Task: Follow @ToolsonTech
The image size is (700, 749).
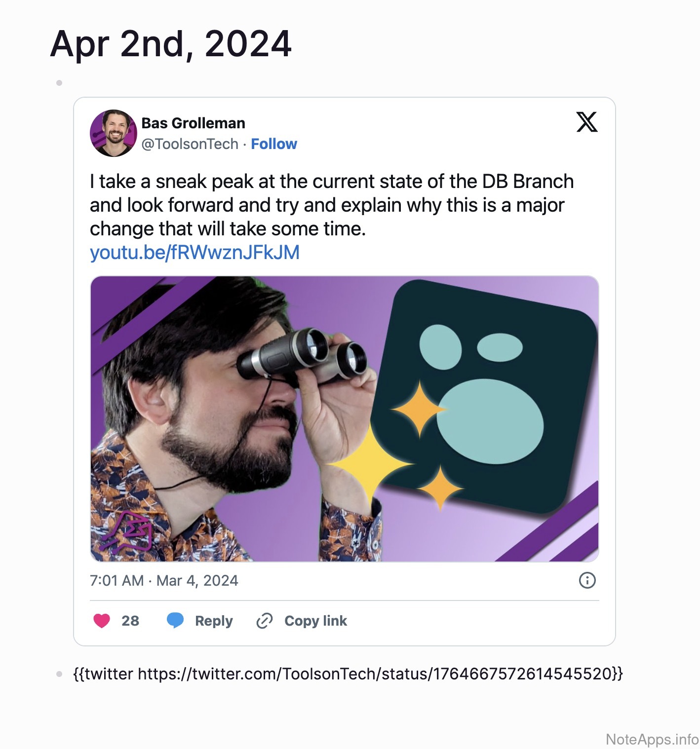Action: 274,144
